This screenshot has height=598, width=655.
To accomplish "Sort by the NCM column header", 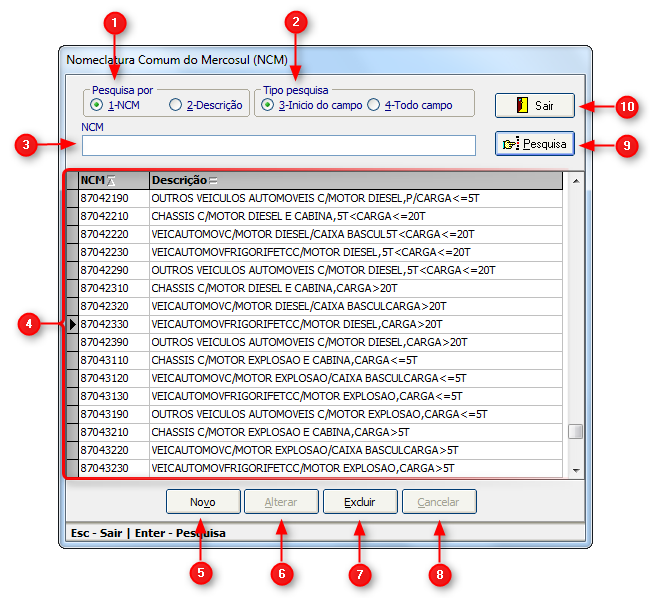I will pos(114,180).
